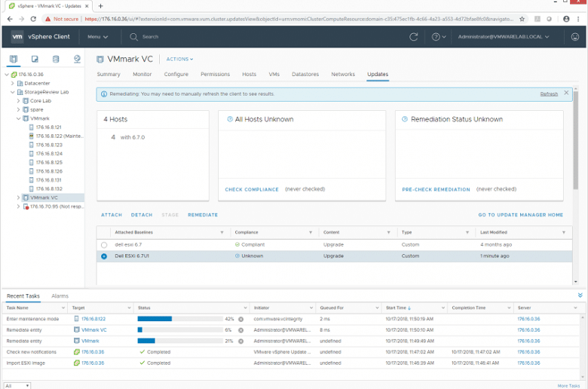This screenshot has width=588, height=389.
Task: Click the browser address bar URL
Action: pyautogui.click(x=299, y=19)
